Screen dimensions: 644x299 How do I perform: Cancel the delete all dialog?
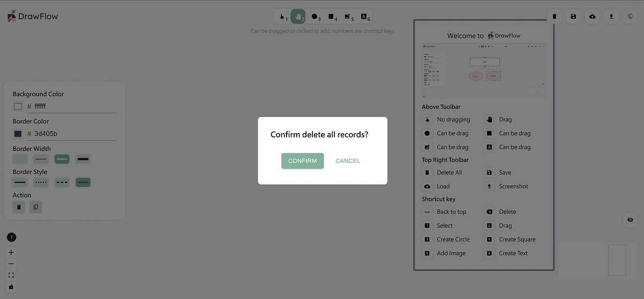click(348, 161)
